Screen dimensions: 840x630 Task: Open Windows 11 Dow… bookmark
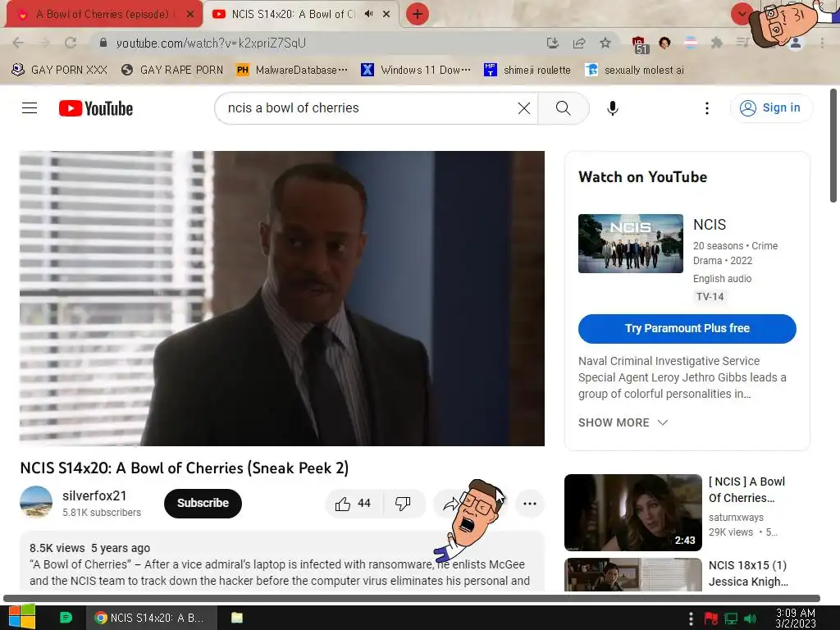pyautogui.click(x=416, y=70)
